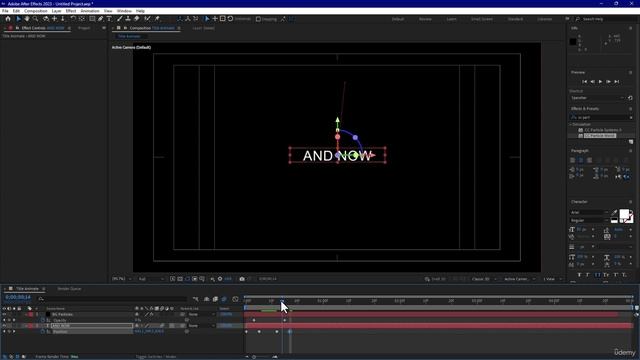Open the Composition menu
Image resolution: width=640 pixels, height=360 pixels.
(36, 11)
